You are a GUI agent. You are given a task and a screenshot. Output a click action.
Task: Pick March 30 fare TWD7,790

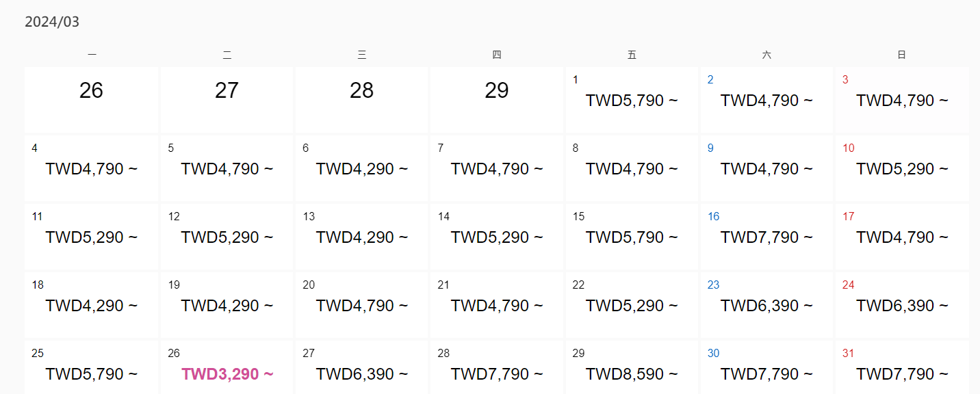766,374
